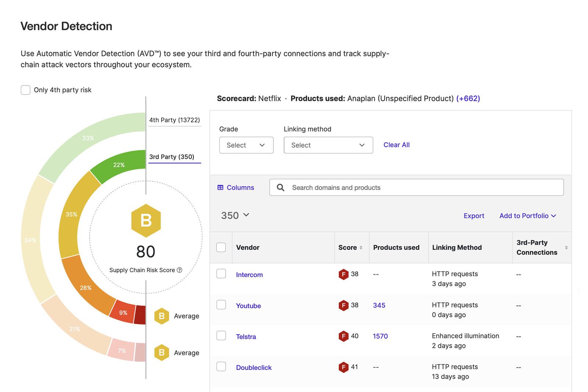Viewport: 588px width, 392px height.
Task: Open the Linking method select dropdown
Action: (328, 145)
